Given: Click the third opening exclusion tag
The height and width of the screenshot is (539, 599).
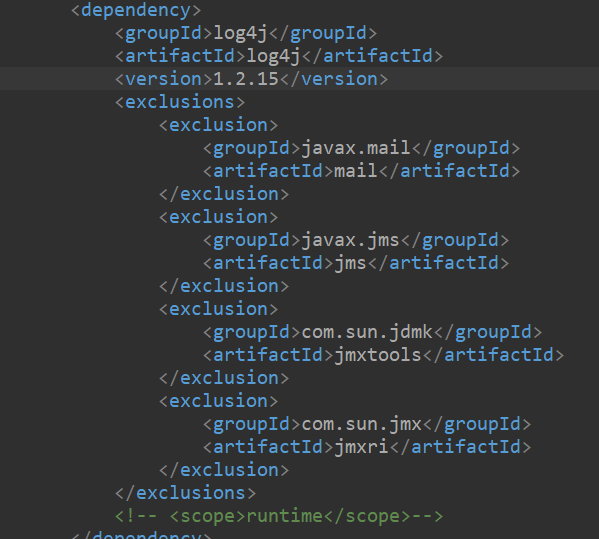Looking at the screenshot, I should coord(219,309).
